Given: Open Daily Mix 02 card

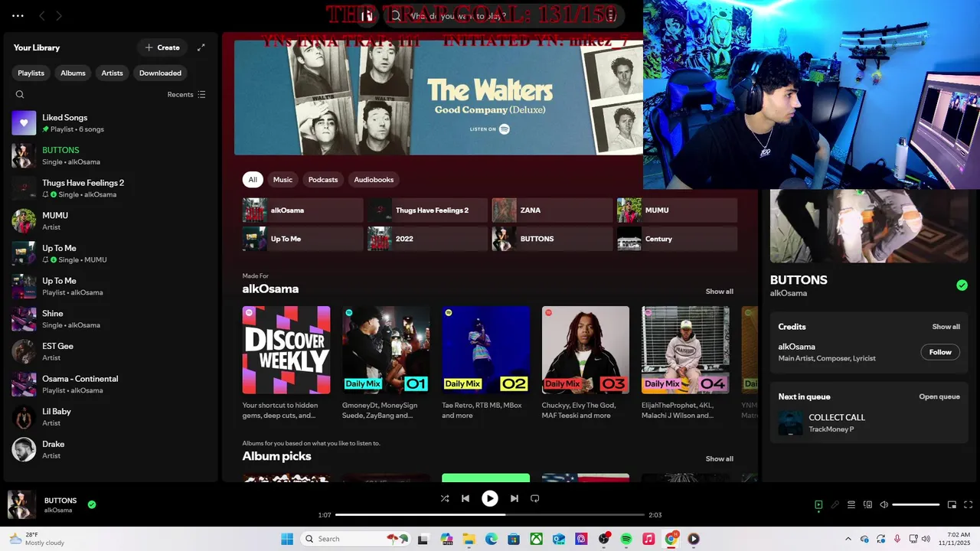Looking at the screenshot, I should point(485,363).
